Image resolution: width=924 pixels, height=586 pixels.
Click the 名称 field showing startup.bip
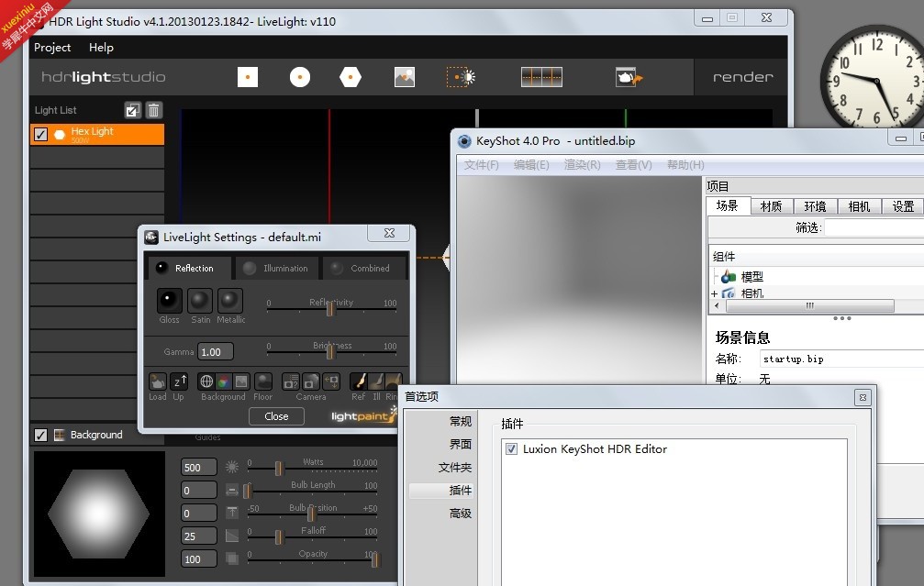tap(842, 359)
